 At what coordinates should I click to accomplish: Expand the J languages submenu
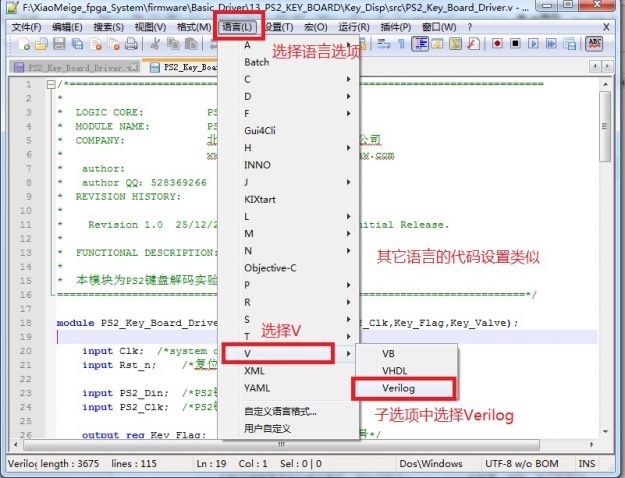pyautogui.click(x=289, y=182)
